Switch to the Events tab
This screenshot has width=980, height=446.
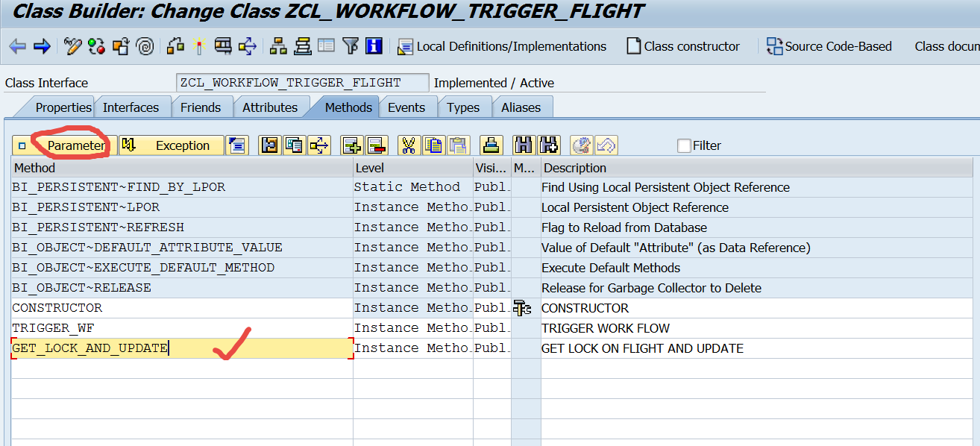(x=406, y=107)
